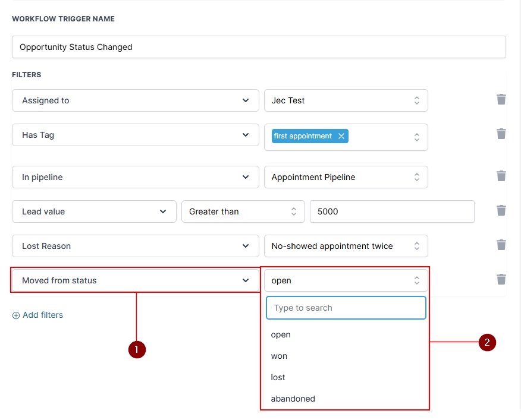
Task: Expand the Appointment Pipeline selector
Action: (x=346, y=177)
